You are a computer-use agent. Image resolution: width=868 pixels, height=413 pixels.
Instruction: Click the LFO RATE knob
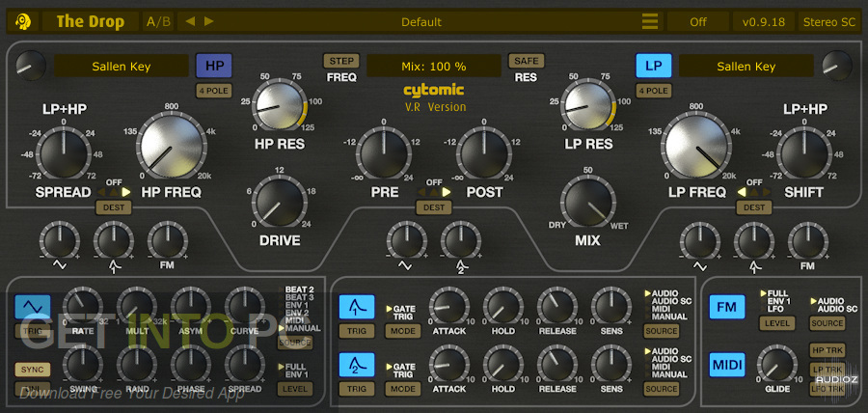tap(83, 306)
